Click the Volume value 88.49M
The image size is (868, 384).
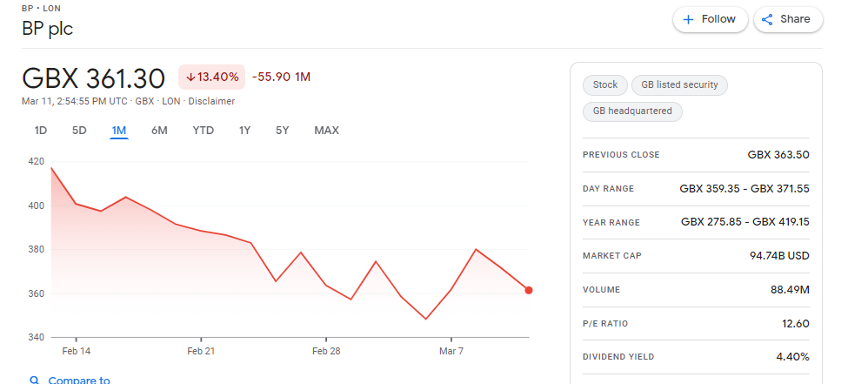point(790,290)
